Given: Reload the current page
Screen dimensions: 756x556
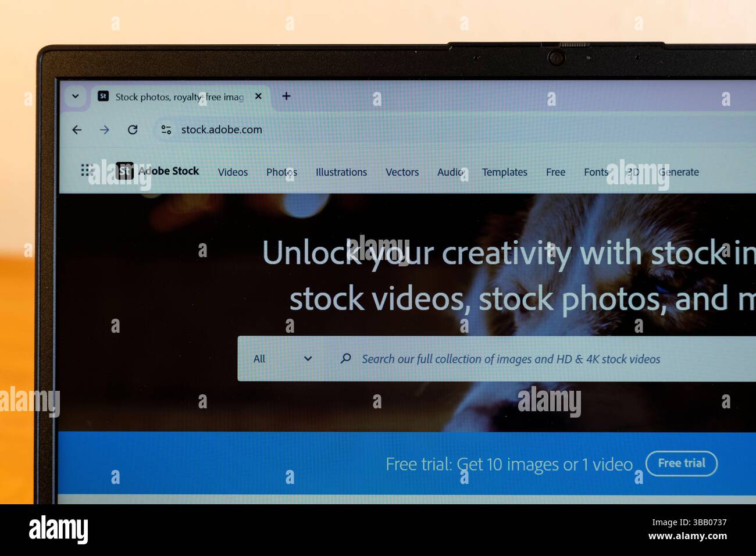Looking at the screenshot, I should click(133, 130).
